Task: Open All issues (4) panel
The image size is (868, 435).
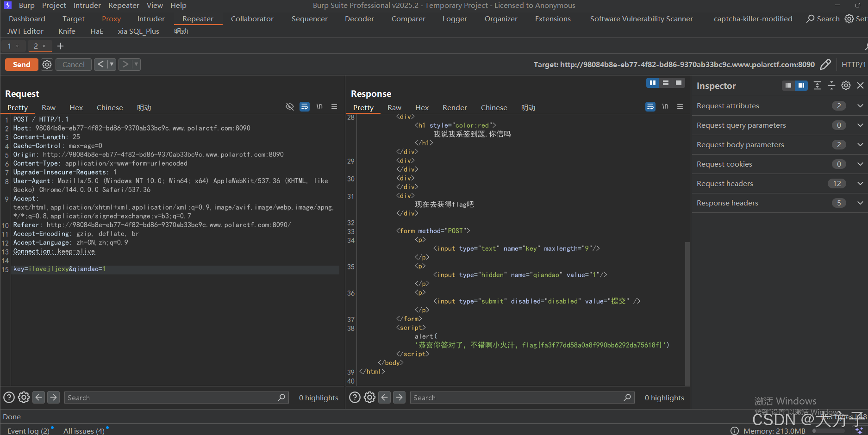Action: pos(84,430)
